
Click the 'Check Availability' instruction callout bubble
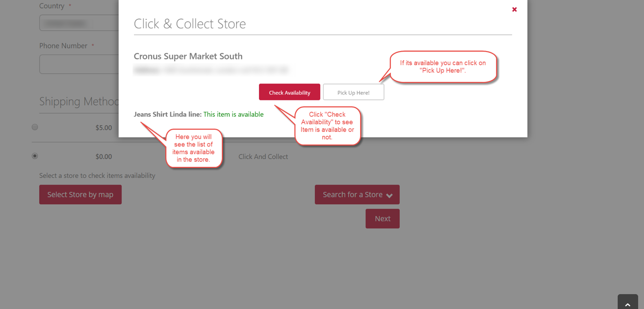coord(327,126)
